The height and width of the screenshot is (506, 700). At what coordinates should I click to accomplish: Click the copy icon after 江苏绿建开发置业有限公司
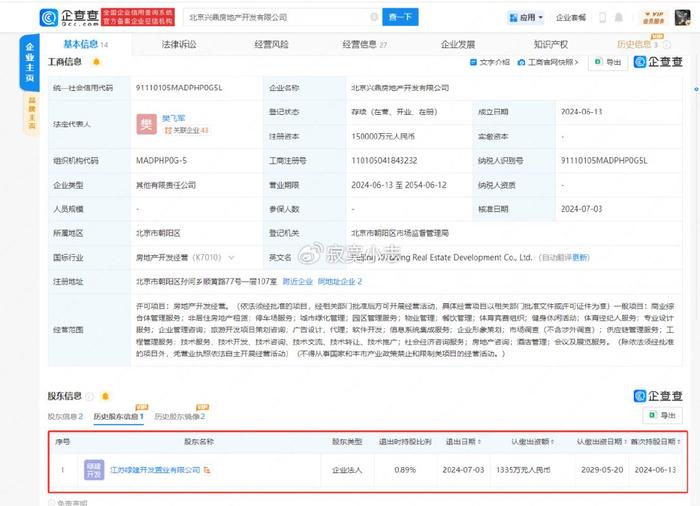207,470
